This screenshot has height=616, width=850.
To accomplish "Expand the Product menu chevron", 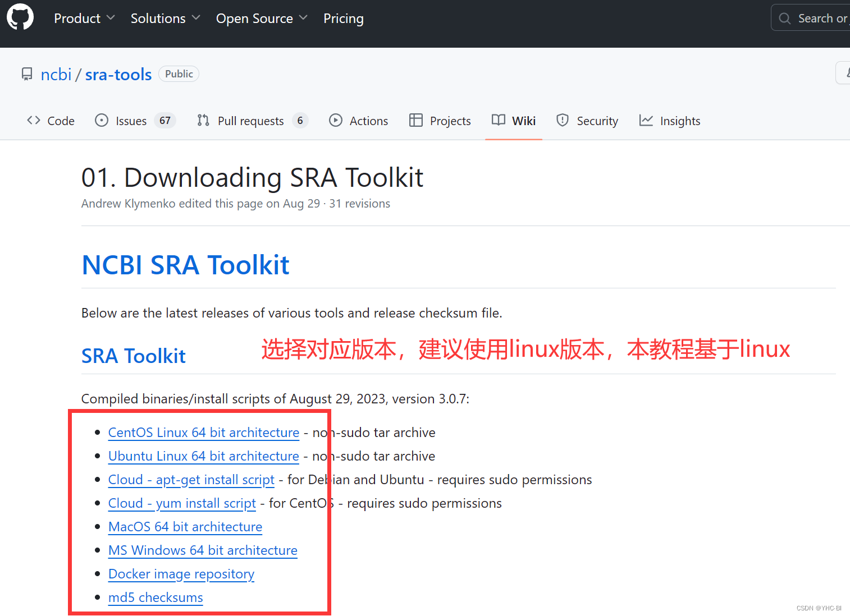I will click(x=111, y=18).
